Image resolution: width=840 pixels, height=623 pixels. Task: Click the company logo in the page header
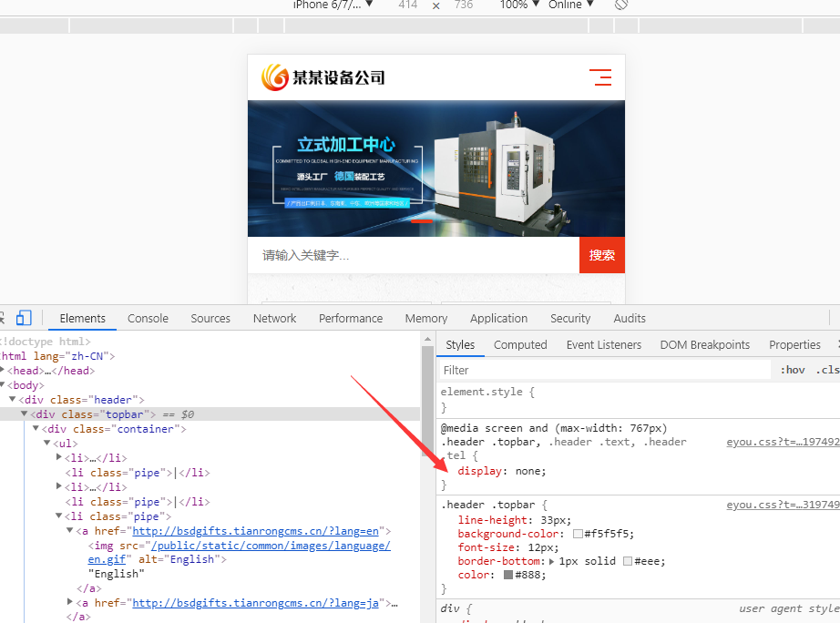pos(323,77)
